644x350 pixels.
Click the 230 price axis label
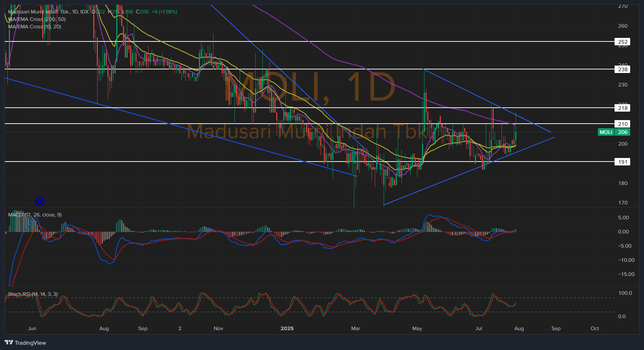[623, 85]
